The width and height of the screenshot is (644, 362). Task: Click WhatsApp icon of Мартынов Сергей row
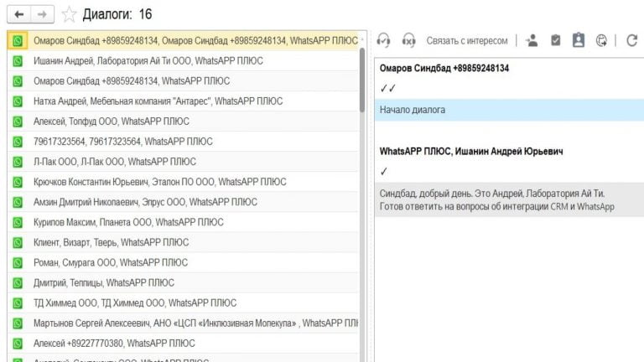click(18, 323)
